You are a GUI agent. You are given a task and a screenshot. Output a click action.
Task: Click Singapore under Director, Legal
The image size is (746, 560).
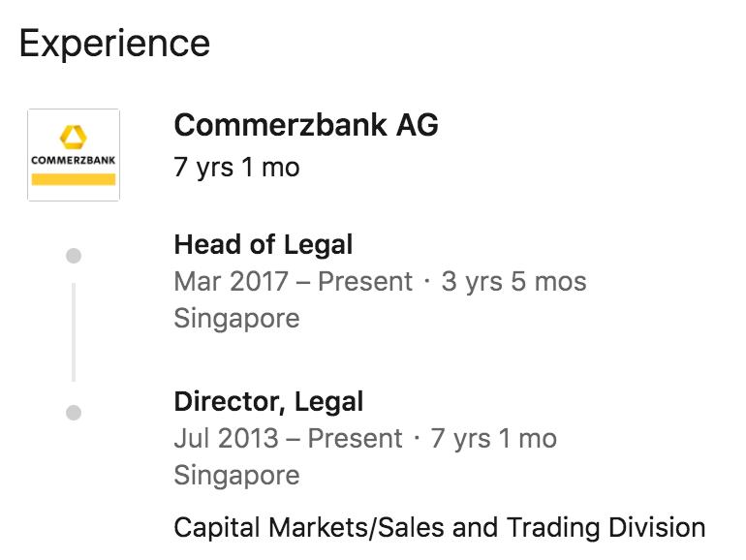tap(236, 475)
